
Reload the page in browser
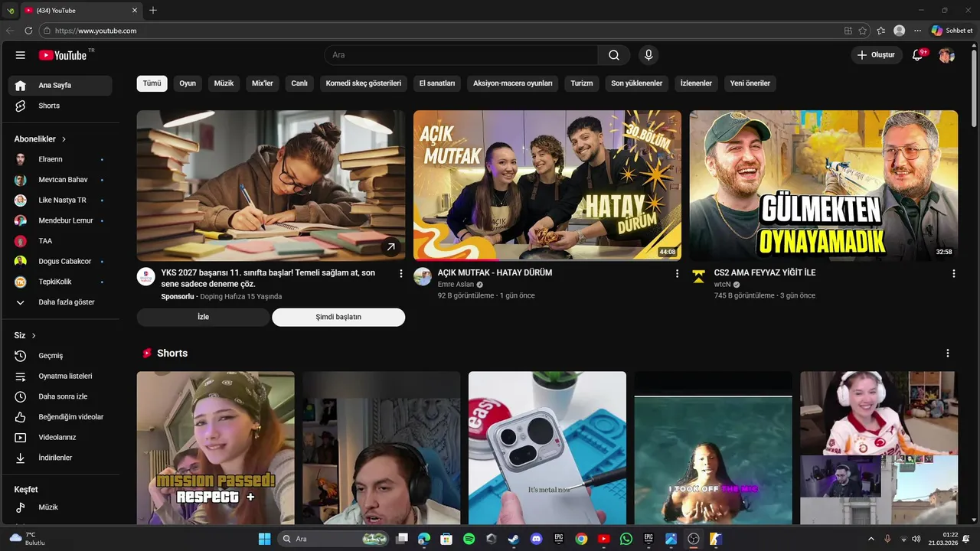[28, 31]
